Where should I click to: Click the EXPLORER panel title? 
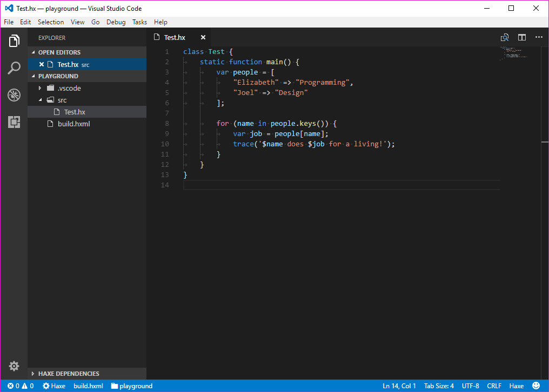click(52, 38)
